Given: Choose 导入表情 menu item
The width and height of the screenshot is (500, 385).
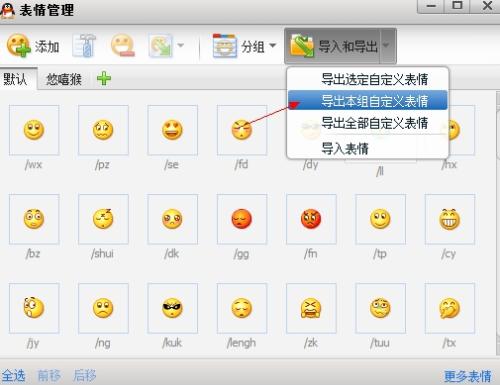Looking at the screenshot, I should 368,148.
